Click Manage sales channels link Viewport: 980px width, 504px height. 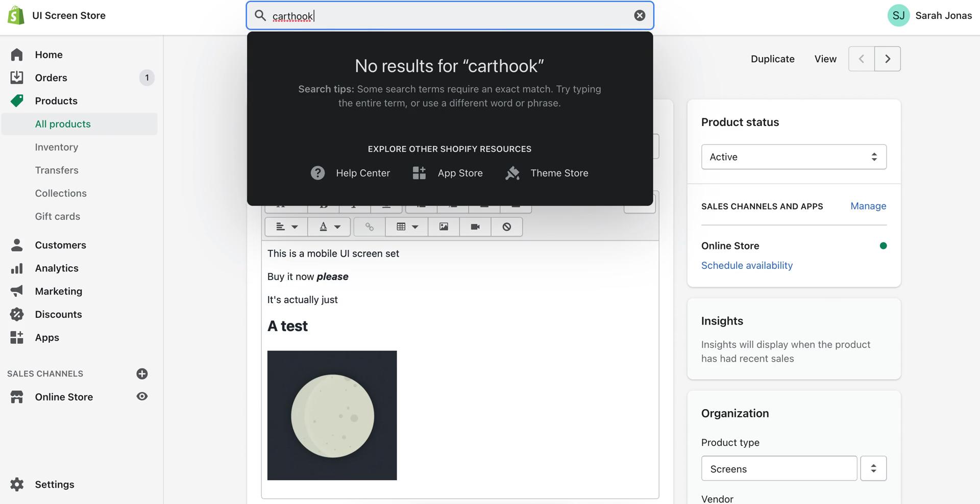[x=868, y=206]
